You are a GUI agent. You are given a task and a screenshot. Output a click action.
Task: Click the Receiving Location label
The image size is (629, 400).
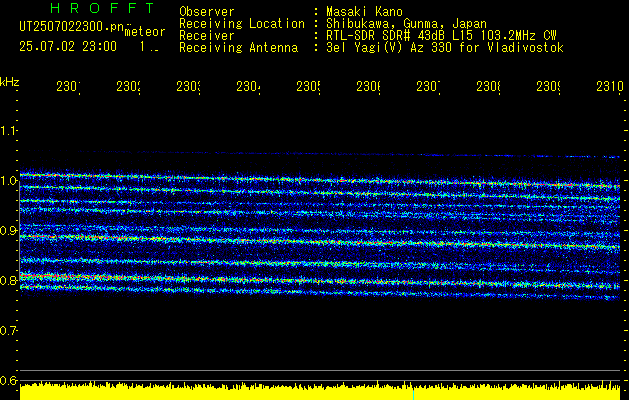242,24
